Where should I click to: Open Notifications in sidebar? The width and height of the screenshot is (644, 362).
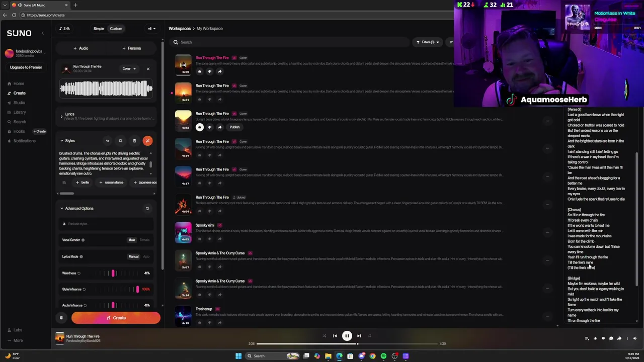coord(21,141)
